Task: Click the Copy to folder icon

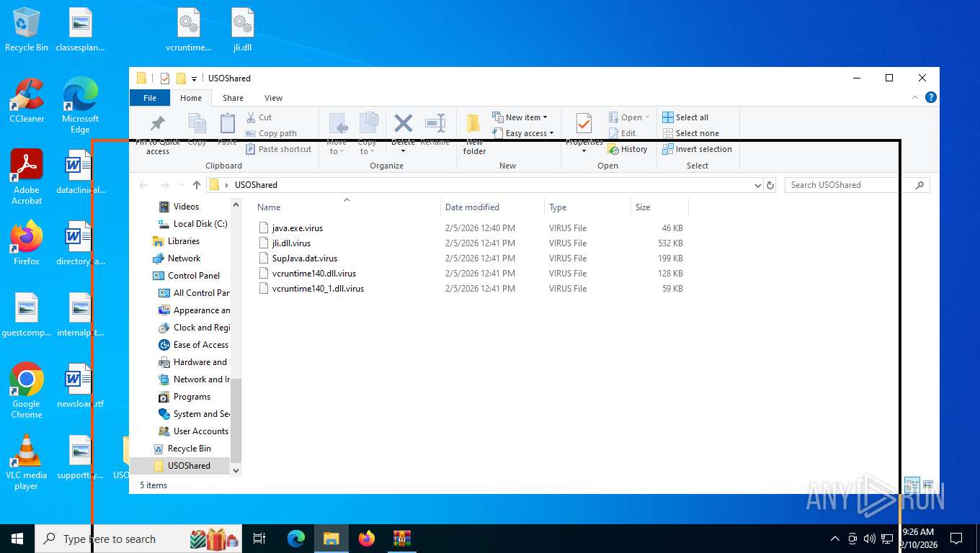Action: (x=368, y=123)
